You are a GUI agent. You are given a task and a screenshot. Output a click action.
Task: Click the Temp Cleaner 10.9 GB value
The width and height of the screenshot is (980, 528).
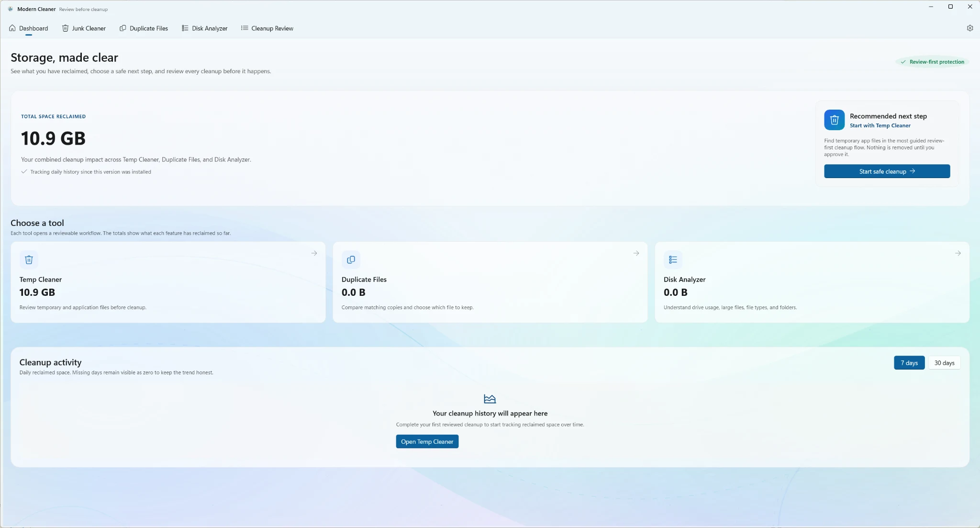(37, 292)
